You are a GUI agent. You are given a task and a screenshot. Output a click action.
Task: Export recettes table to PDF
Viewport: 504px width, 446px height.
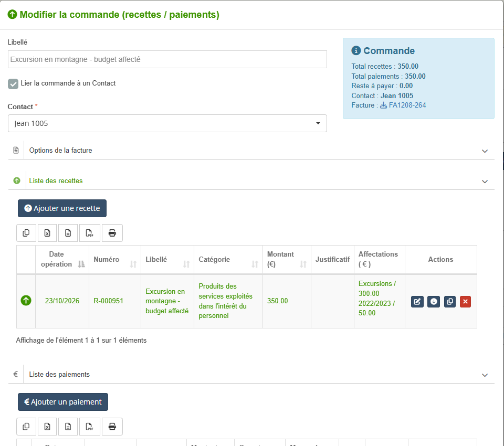[90, 233]
